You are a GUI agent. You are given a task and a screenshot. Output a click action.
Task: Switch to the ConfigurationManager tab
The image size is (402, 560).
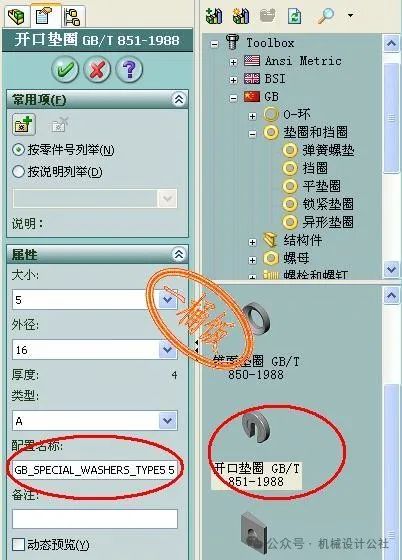(x=73, y=16)
